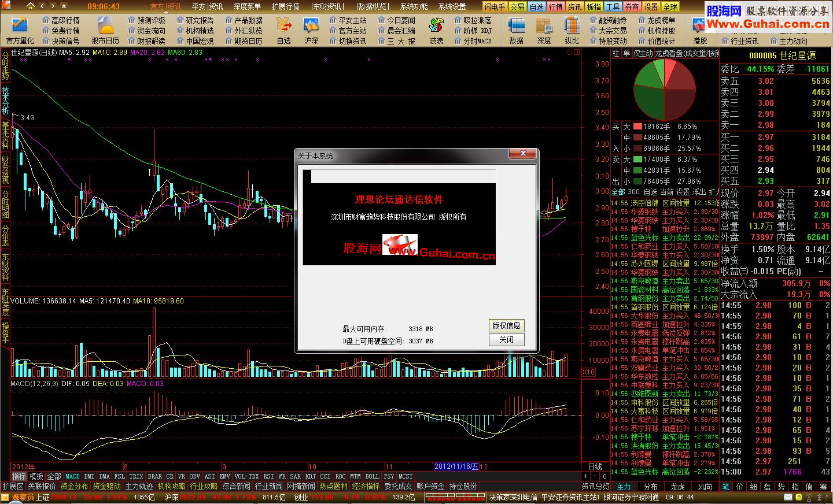Image resolution: width=833 pixels, height=504 pixels.
Task: Click the red bar beside 18162手
Action: coord(637,126)
